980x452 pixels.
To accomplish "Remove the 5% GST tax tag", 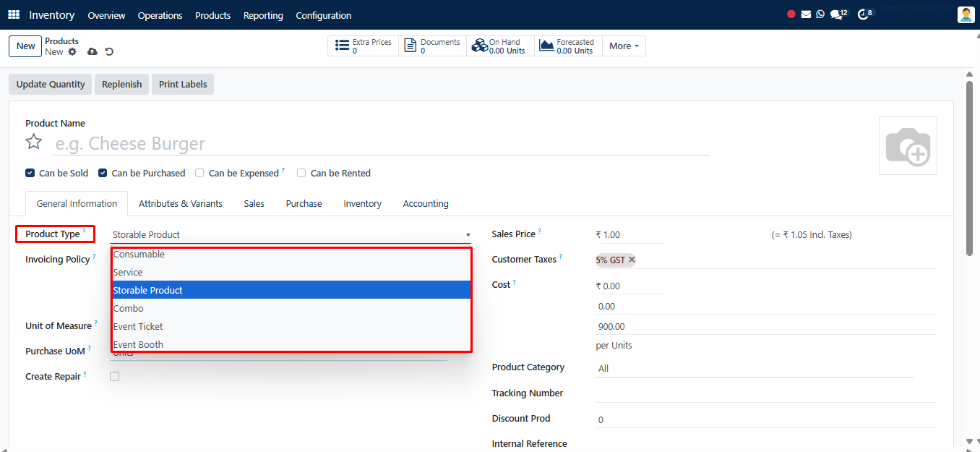I will 632,260.
